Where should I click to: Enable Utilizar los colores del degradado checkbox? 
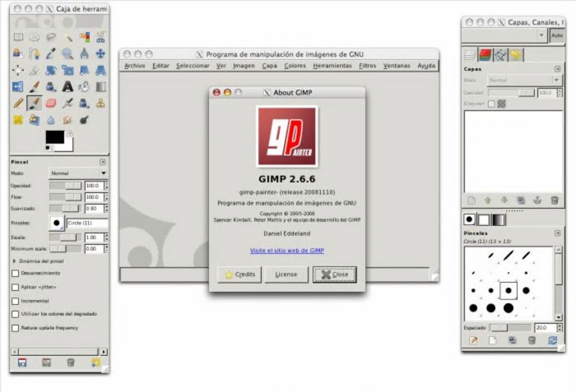point(15,315)
